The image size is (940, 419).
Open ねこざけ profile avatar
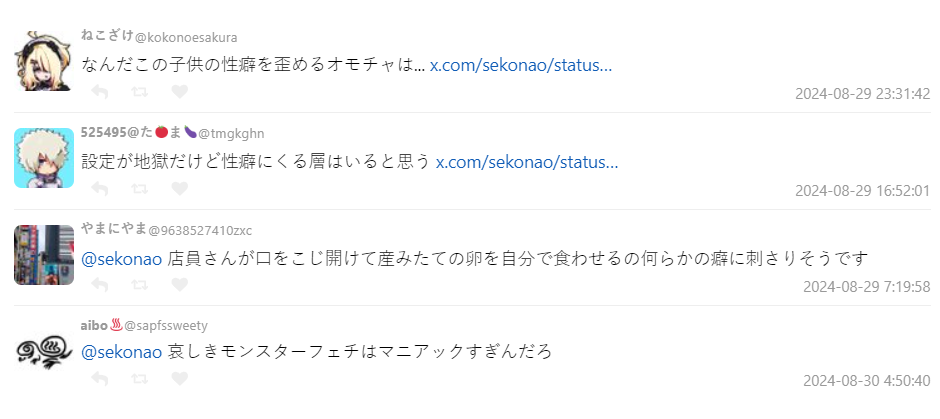tap(44, 61)
